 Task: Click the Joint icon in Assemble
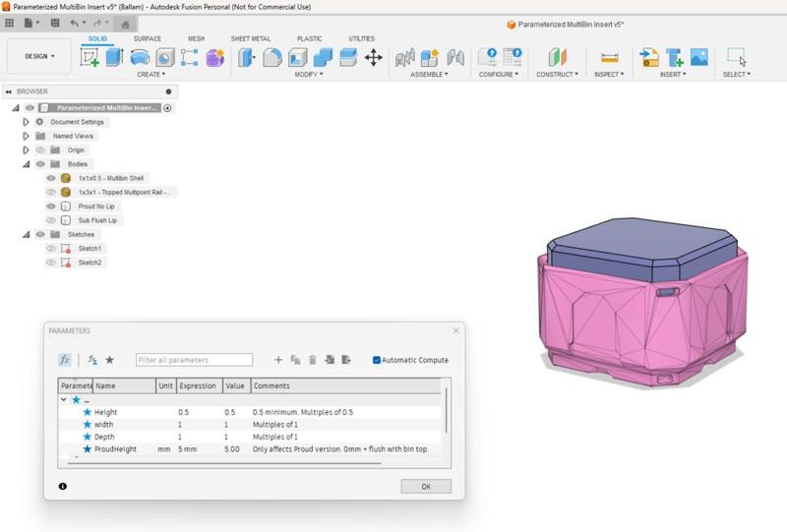coord(455,57)
